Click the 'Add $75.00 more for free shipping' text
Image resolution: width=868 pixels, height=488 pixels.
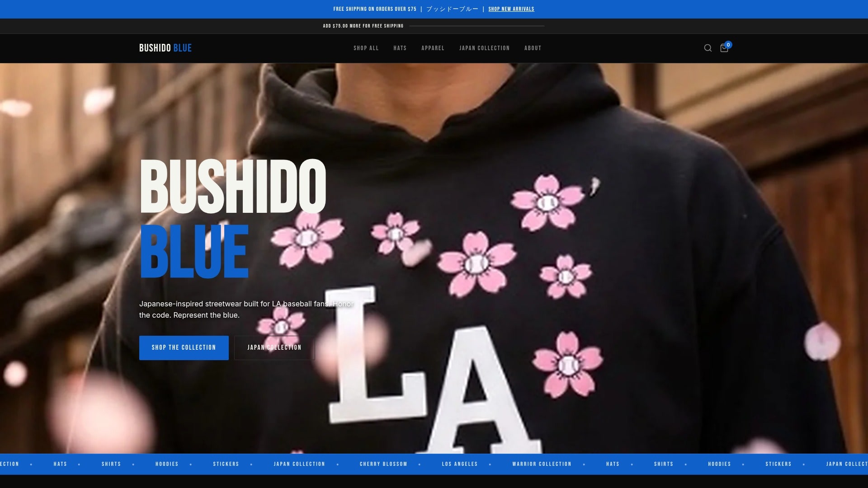pos(363,26)
